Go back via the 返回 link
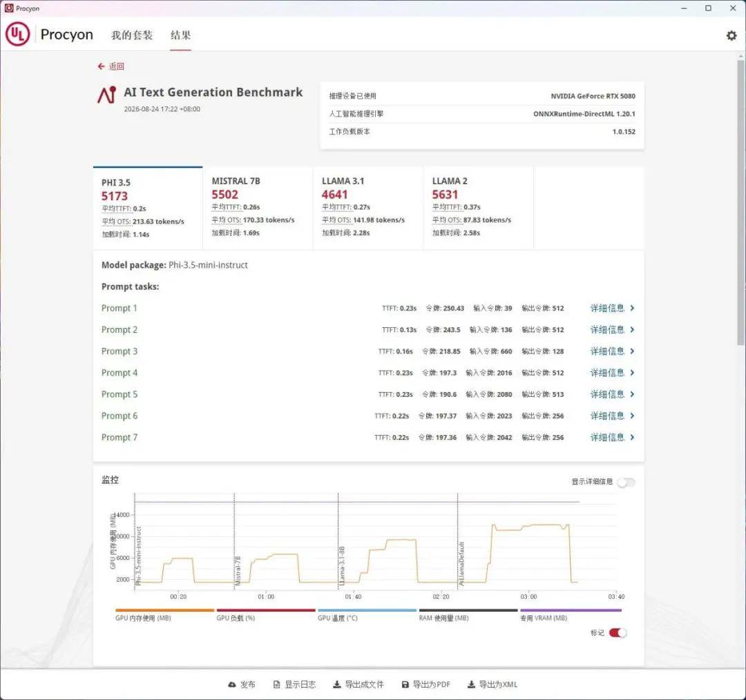 tap(117, 66)
